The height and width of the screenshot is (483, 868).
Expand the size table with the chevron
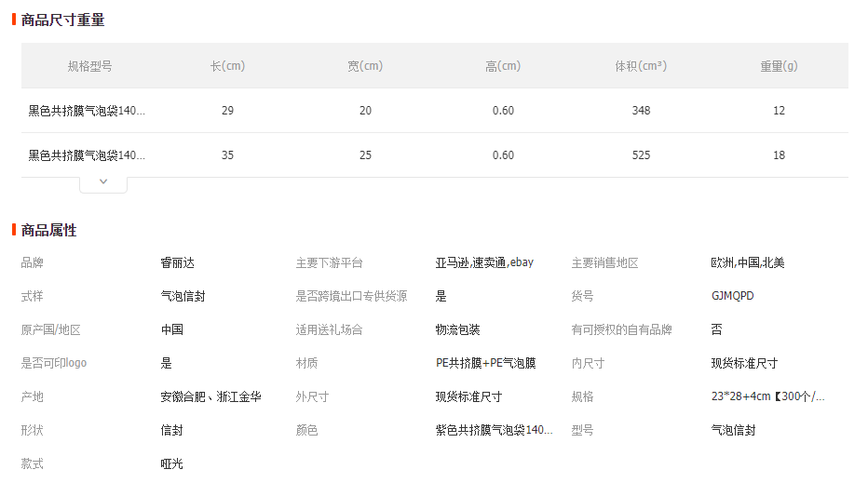103,182
